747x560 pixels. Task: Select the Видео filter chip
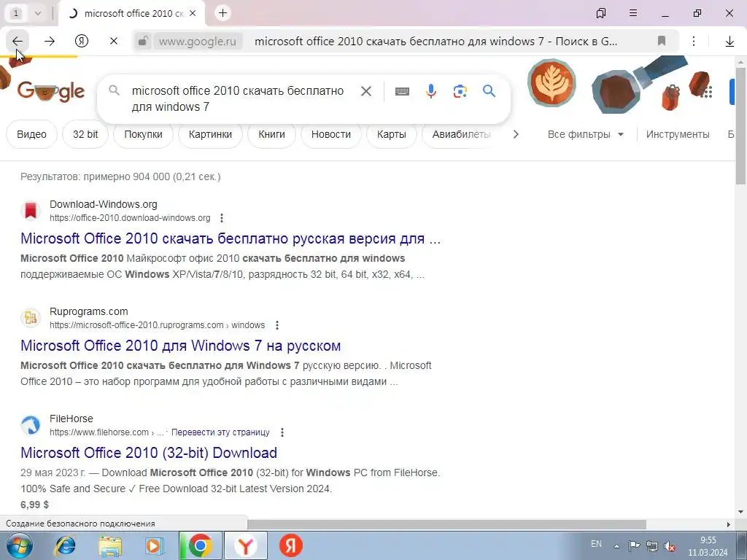click(31, 134)
